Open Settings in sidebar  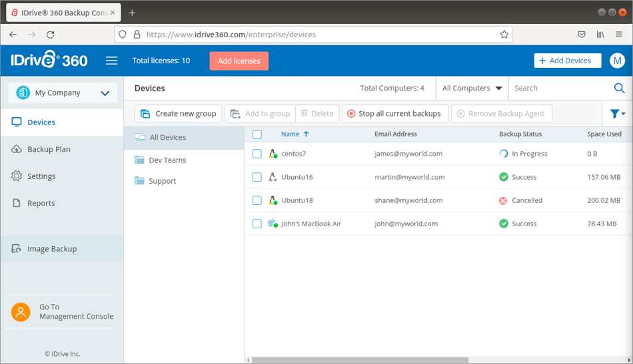(x=62, y=176)
